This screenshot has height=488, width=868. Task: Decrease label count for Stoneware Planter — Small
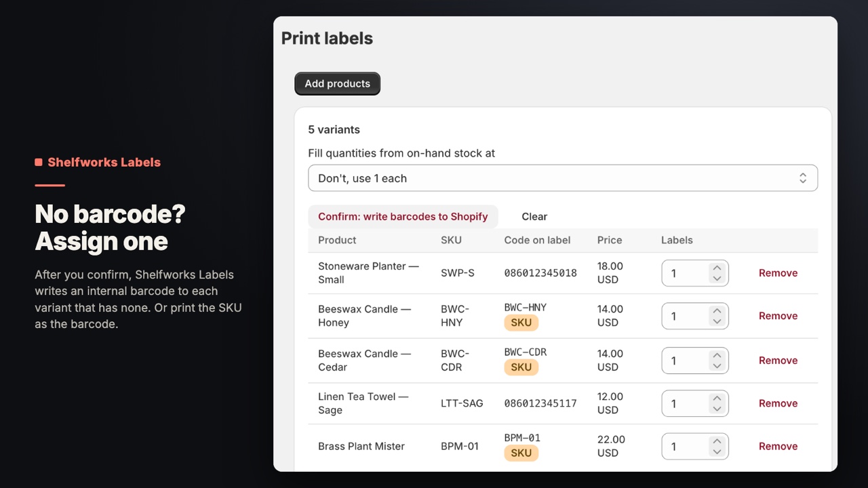pos(717,279)
